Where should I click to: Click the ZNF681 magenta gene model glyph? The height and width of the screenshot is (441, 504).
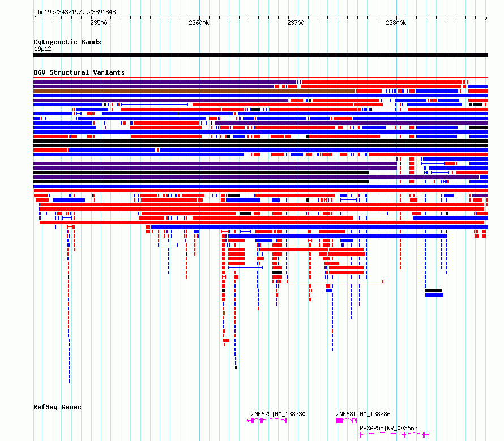tap(347, 421)
